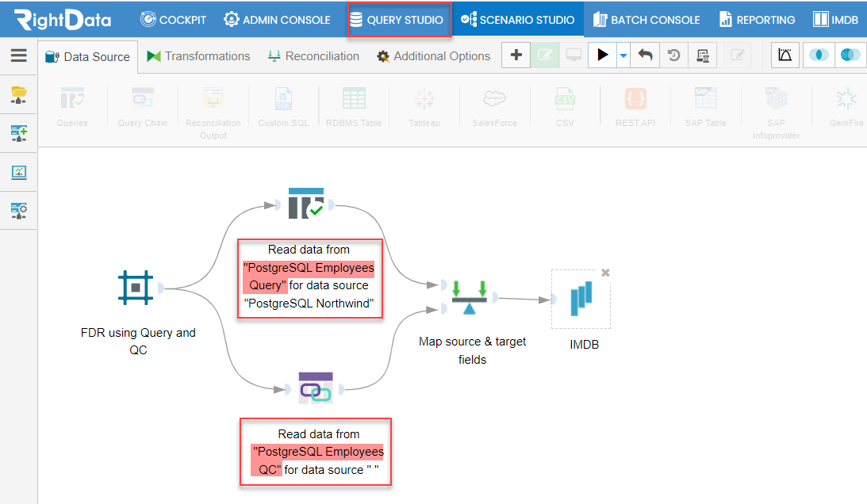Select the CSV data source
This screenshot has height=504, width=867.
pyautogui.click(x=565, y=107)
